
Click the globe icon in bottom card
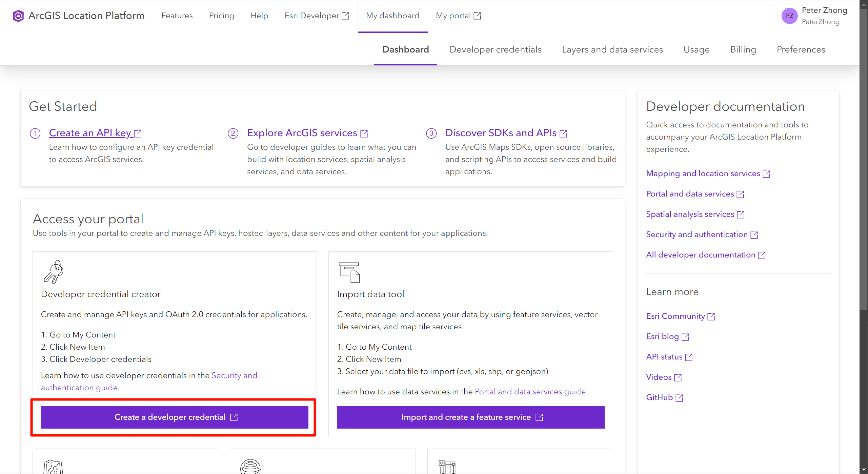click(250, 467)
